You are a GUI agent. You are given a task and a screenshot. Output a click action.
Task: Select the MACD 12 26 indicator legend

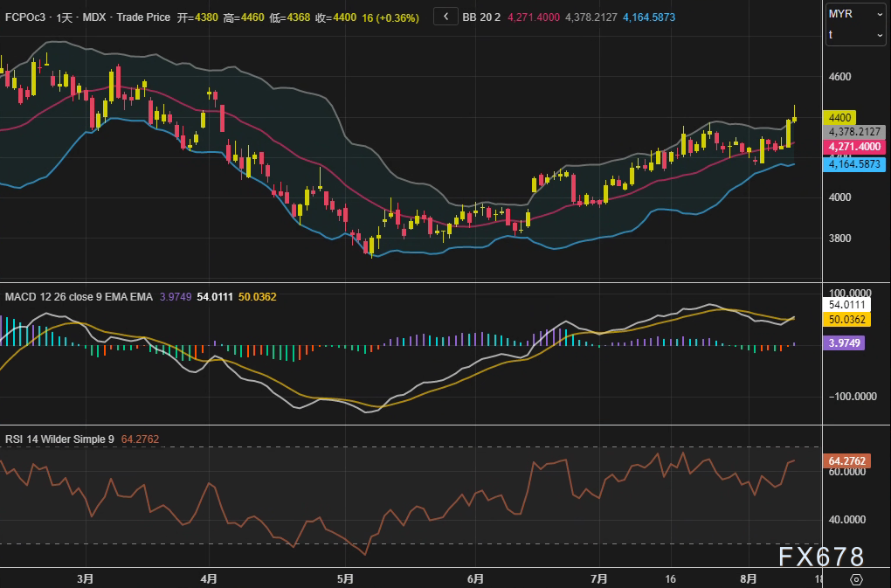pos(79,297)
